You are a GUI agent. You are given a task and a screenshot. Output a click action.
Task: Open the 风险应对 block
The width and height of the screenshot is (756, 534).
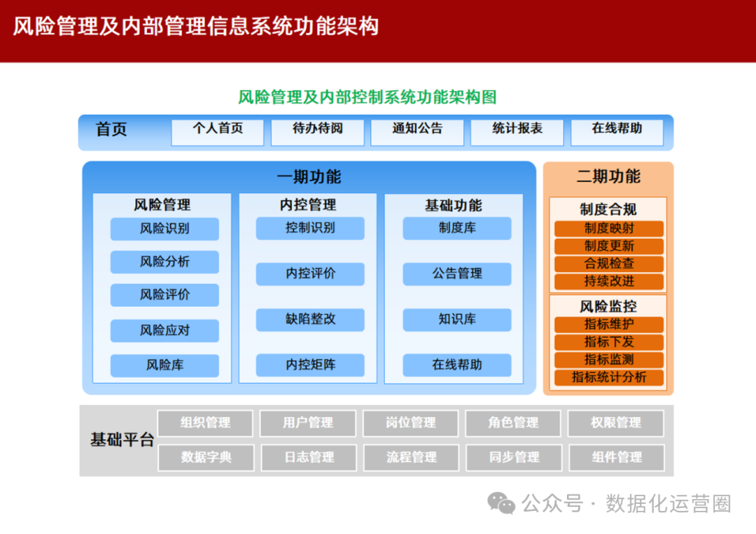[x=164, y=330]
